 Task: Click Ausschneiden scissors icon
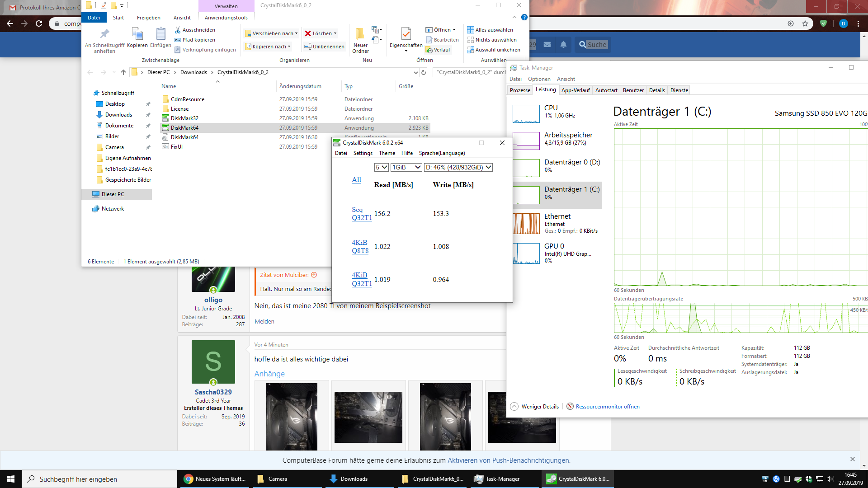coord(178,30)
